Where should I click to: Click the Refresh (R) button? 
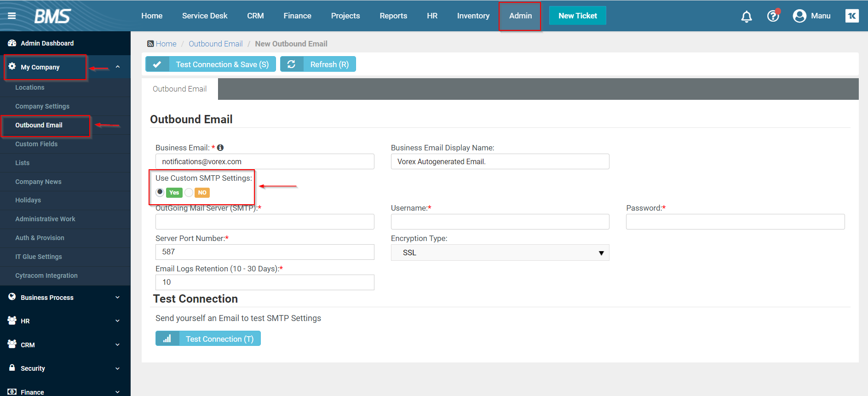pyautogui.click(x=318, y=64)
